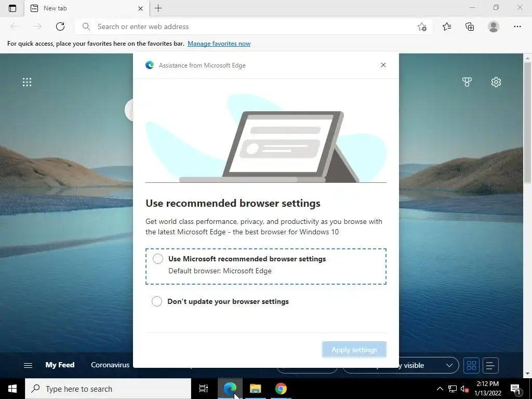
Task: Open the Favorites list icon
Action: (x=447, y=26)
